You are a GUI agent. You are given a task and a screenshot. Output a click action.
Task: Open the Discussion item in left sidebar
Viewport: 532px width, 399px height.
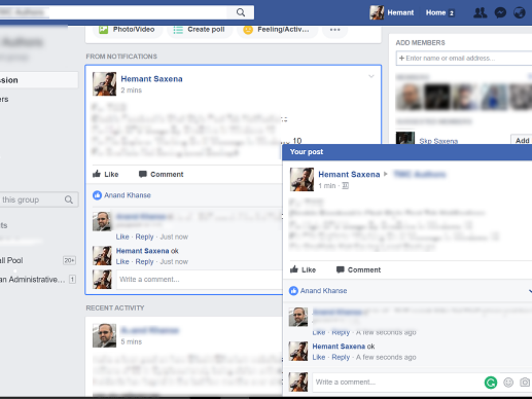[39, 80]
